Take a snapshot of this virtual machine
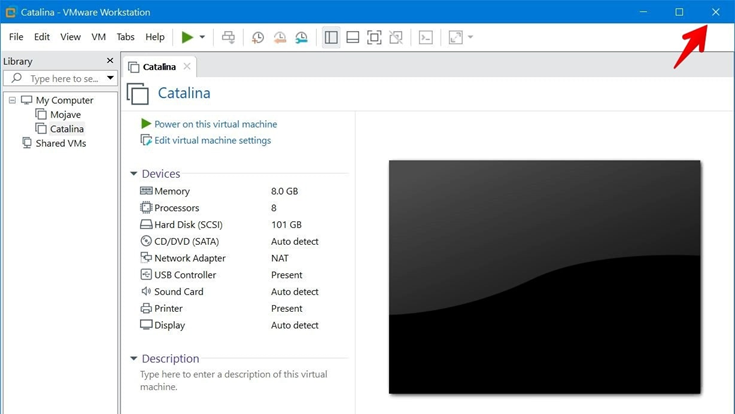The height and width of the screenshot is (414, 735). (x=257, y=37)
